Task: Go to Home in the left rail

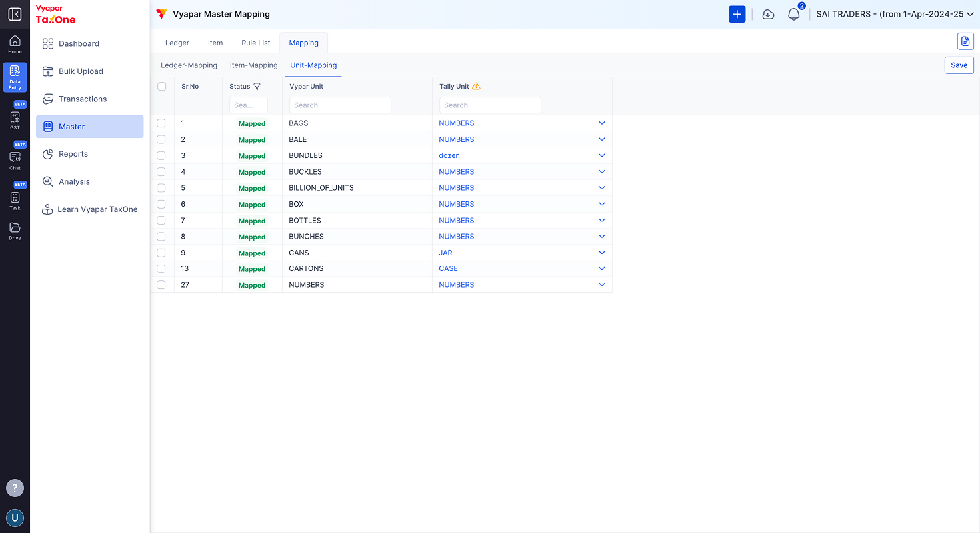Action: (15, 45)
